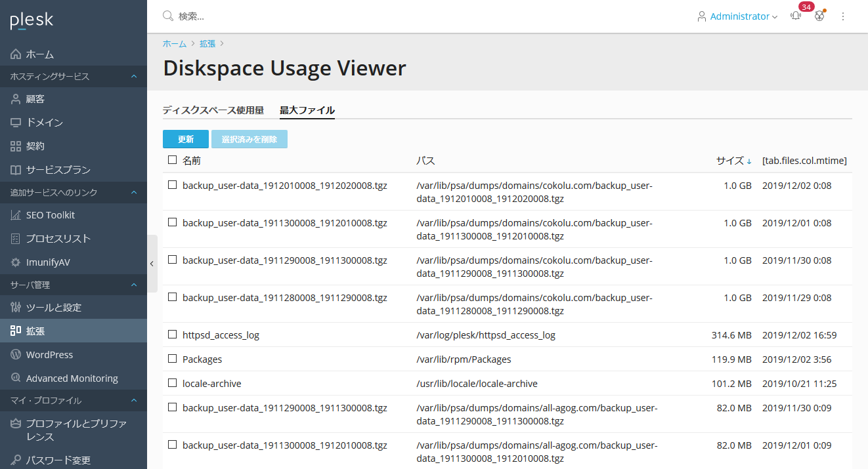
Task: Open SEO Toolkit from the sidebar
Action: (x=50, y=215)
